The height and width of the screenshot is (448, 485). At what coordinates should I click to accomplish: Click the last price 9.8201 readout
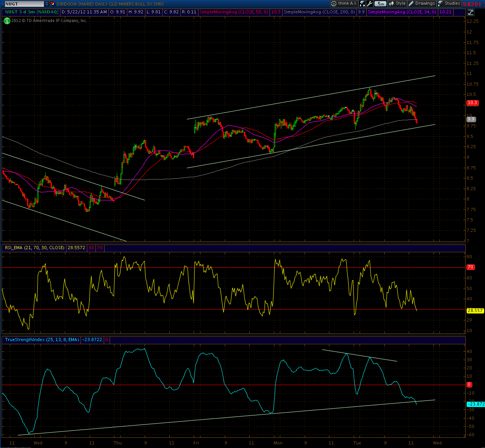click(x=472, y=4)
